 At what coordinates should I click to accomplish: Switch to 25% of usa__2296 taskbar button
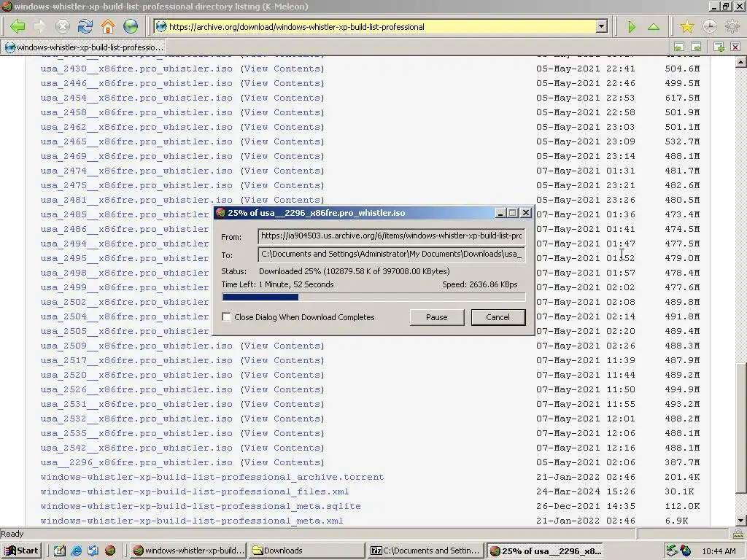point(545,551)
